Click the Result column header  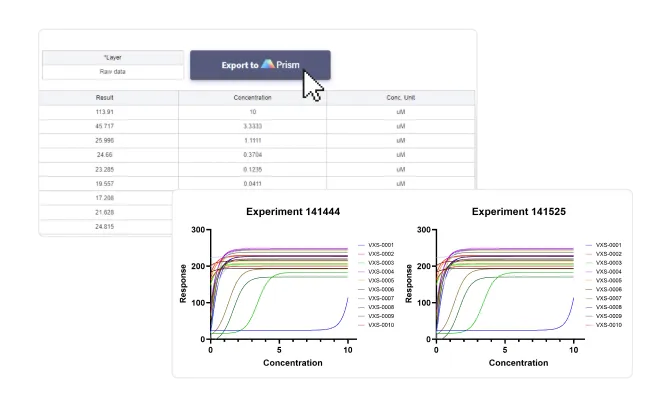click(104, 98)
